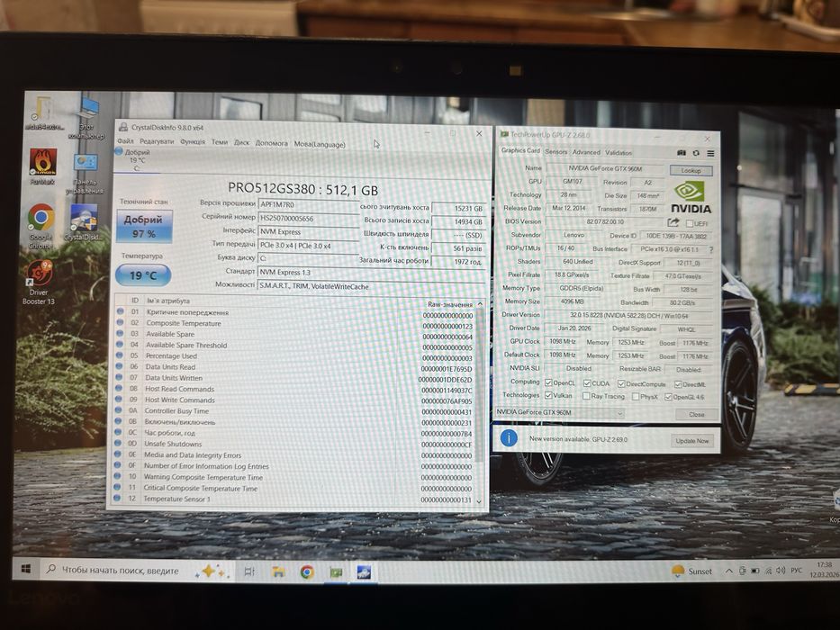Switch to GPU-Z taskbar button
The image size is (840, 630).
(336, 572)
